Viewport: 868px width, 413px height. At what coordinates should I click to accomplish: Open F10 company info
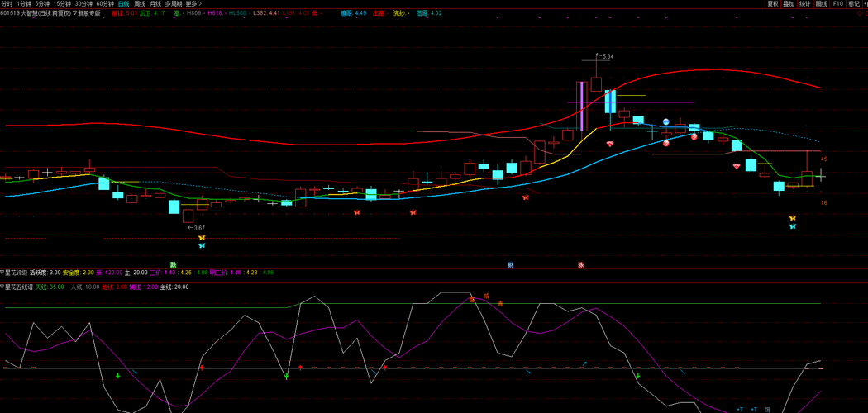click(837, 3)
